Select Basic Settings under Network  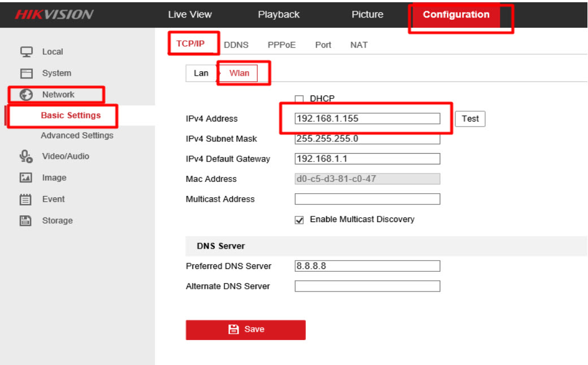tap(71, 115)
